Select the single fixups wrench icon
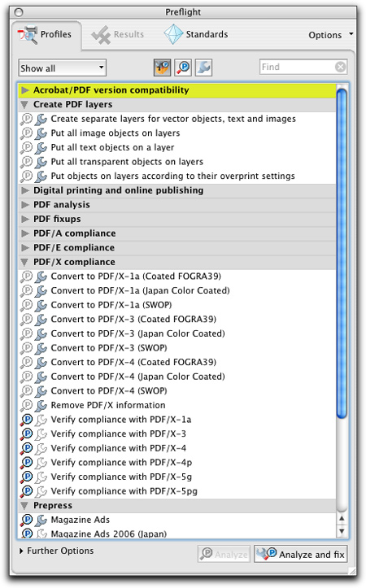366x588 pixels. 203,68
